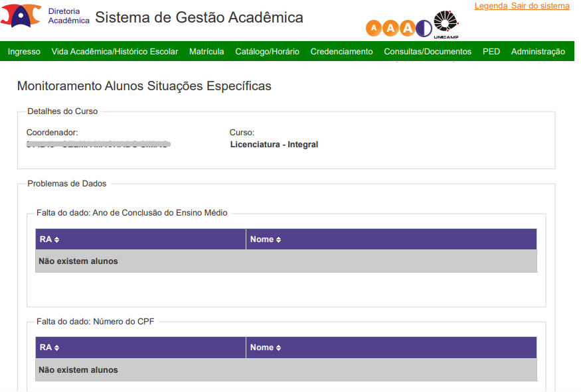
Task: Expand the Catálogo/Horário menu
Action: click(x=267, y=52)
